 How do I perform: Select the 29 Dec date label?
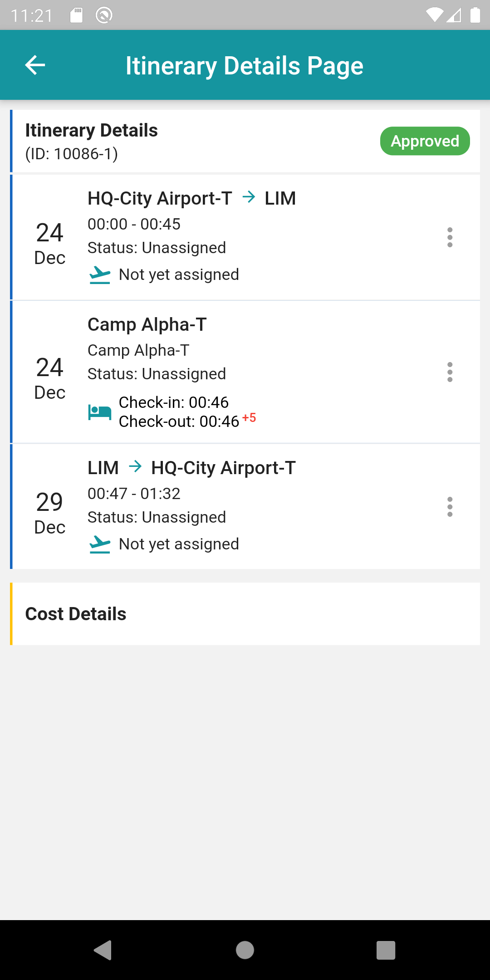pos(50,513)
